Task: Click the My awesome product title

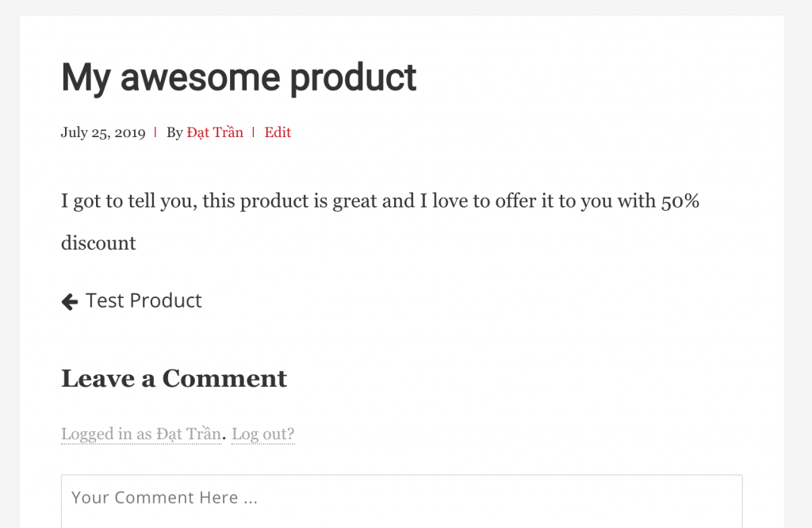Action: pyautogui.click(x=238, y=77)
